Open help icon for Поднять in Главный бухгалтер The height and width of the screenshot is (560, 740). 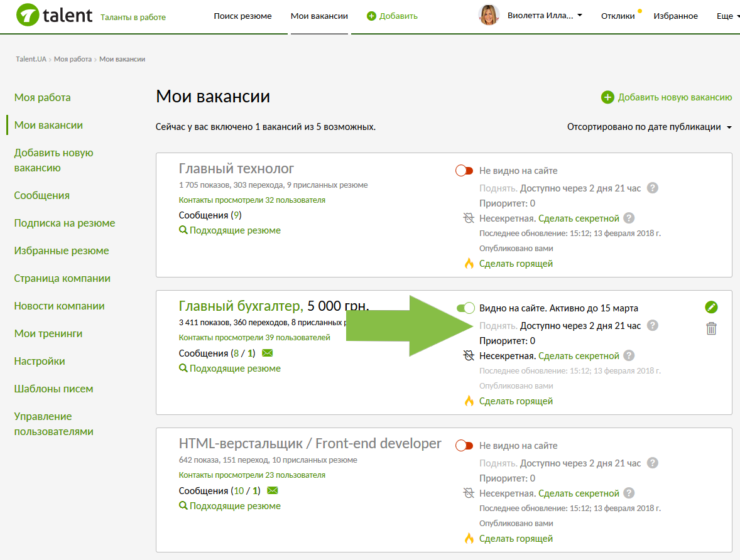[x=652, y=326]
